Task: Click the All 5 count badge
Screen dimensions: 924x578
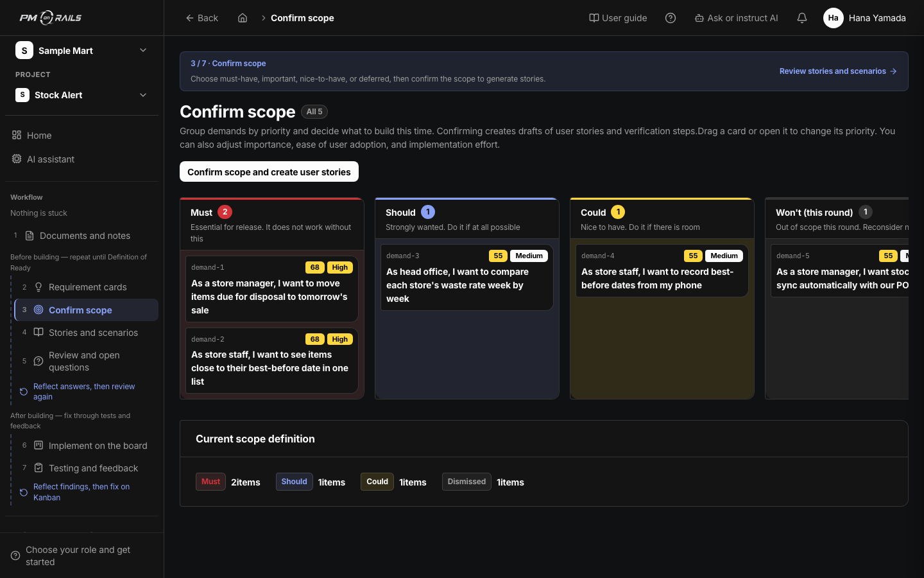Action: click(314, 112)
